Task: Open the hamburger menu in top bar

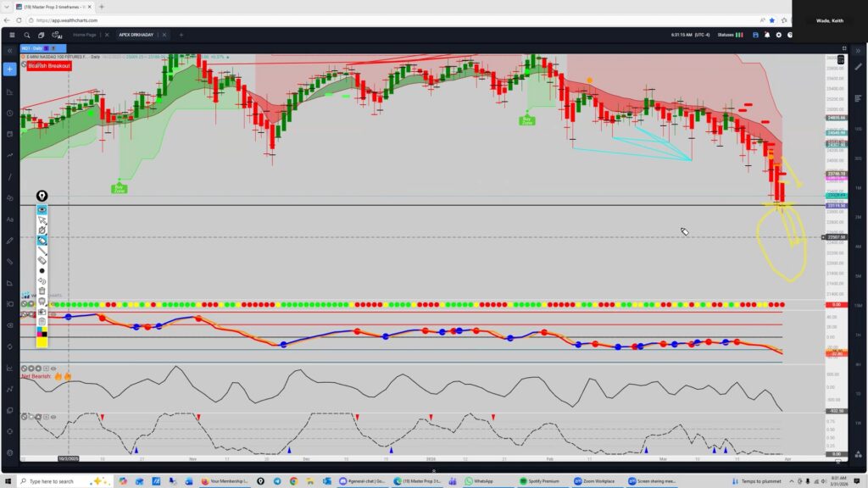Action: click(x=11, y=35)
